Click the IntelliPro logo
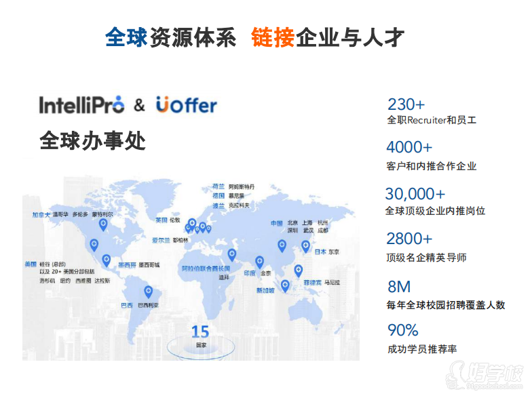Screen dimensions: 532x398 tap(81, 105)
